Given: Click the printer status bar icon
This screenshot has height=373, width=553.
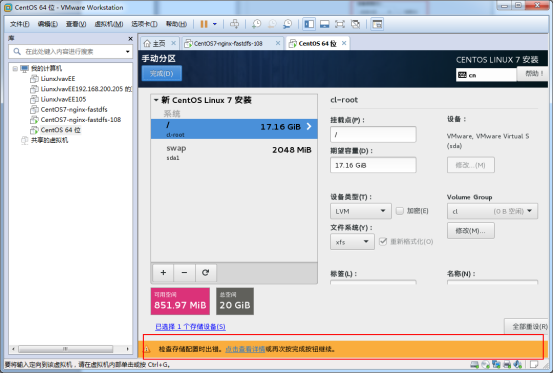Looking at the screenshot, I should click(x=507, y=365).
